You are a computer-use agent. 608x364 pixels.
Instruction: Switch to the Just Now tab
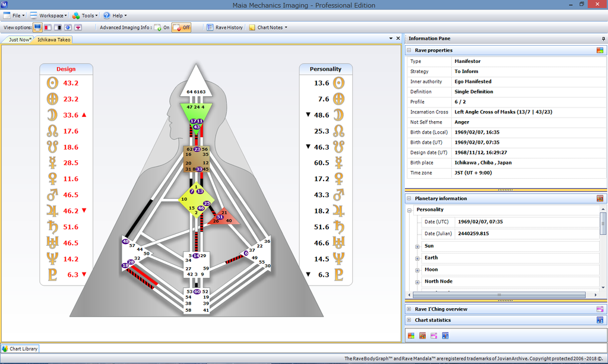[x=19, y=40]
